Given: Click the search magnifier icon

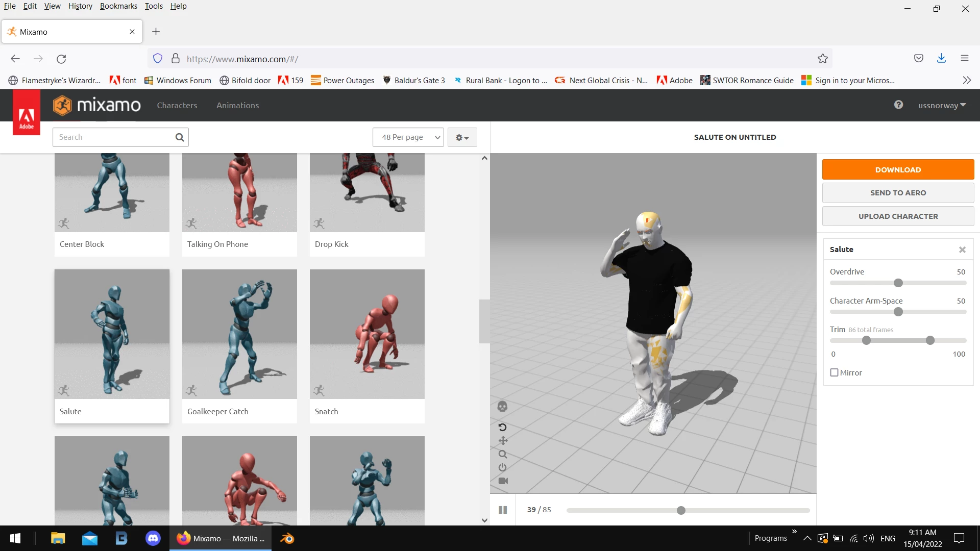Looking at the screenshot, I should [180, 137].
